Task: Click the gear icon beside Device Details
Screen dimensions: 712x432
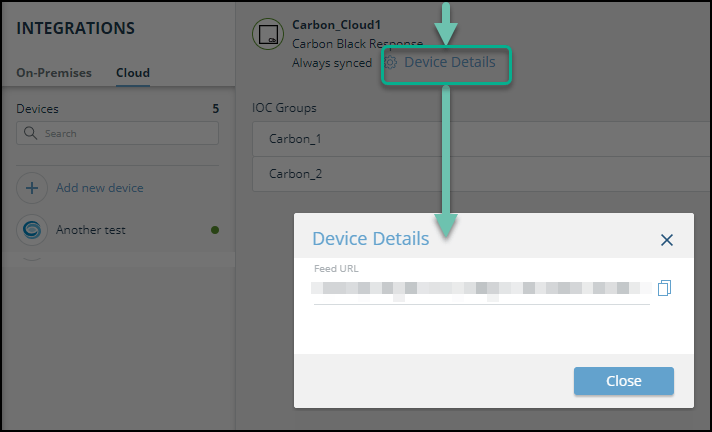Action: pyautogui.click(x=391, y=62)
